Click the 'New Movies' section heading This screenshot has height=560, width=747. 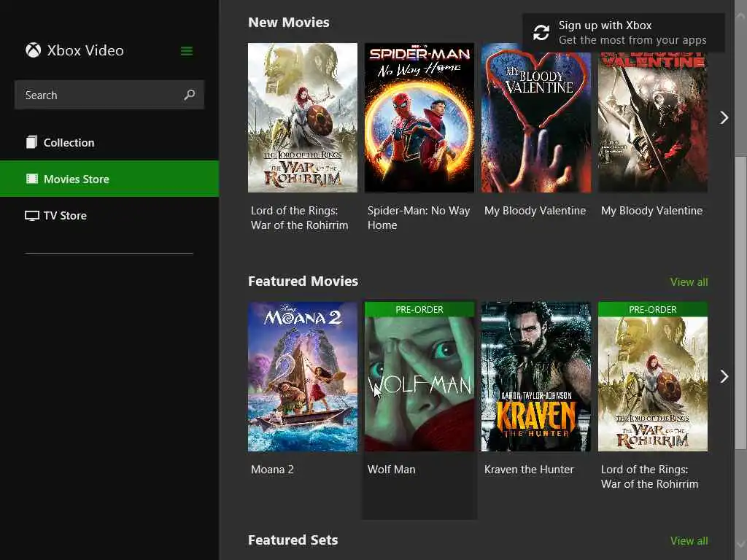coord(289,23)
